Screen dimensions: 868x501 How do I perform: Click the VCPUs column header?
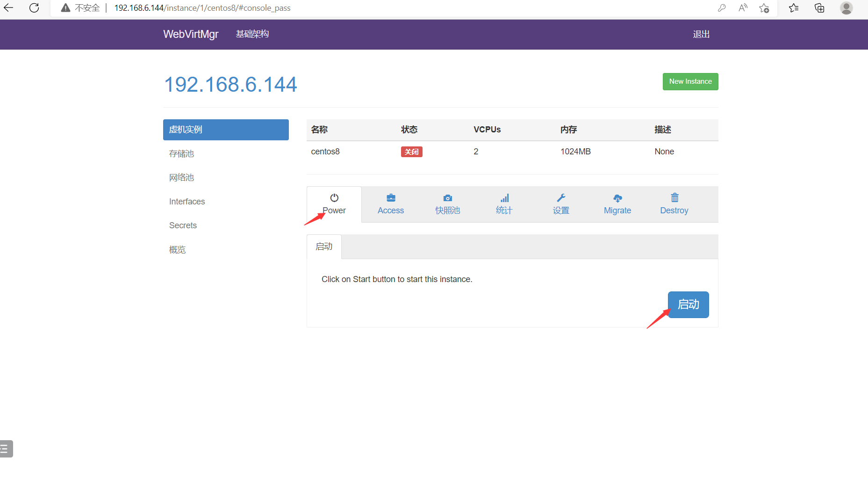point(487,130)
